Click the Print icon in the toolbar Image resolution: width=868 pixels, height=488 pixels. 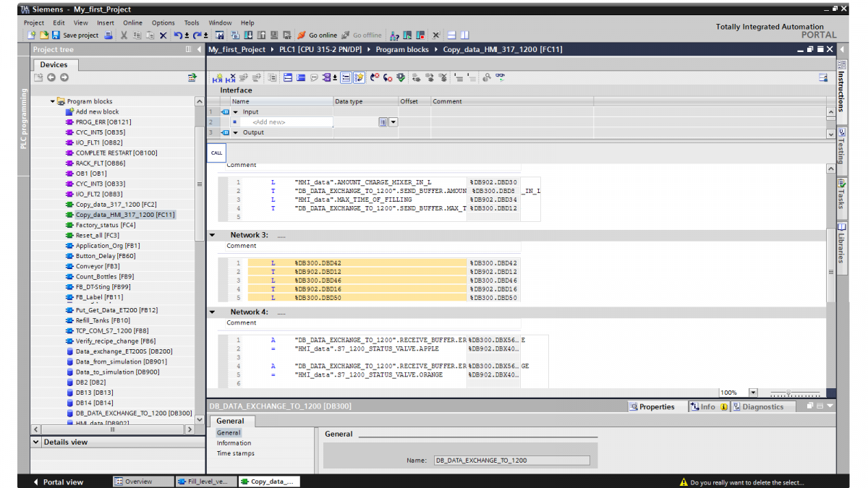109,35
